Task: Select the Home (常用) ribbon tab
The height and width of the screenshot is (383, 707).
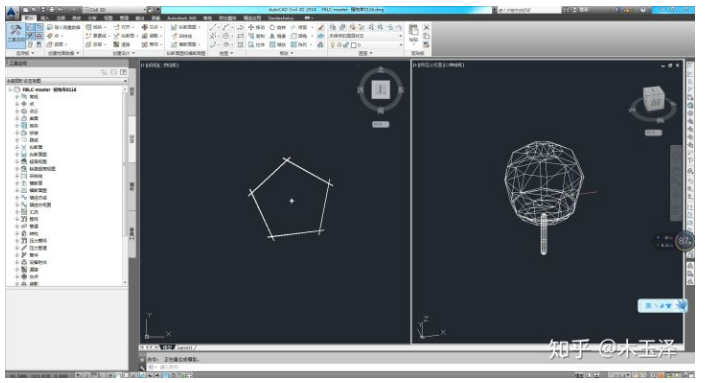Action: point(29,18)
